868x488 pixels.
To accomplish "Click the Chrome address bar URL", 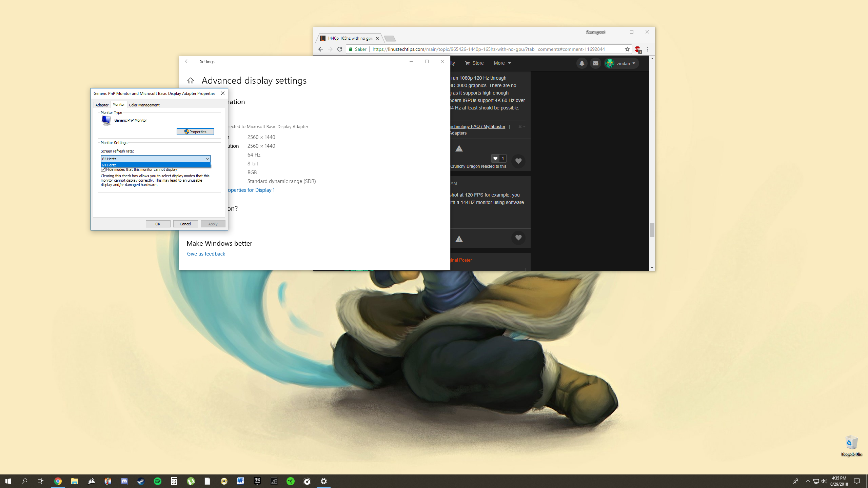I will tap(488, 49).
